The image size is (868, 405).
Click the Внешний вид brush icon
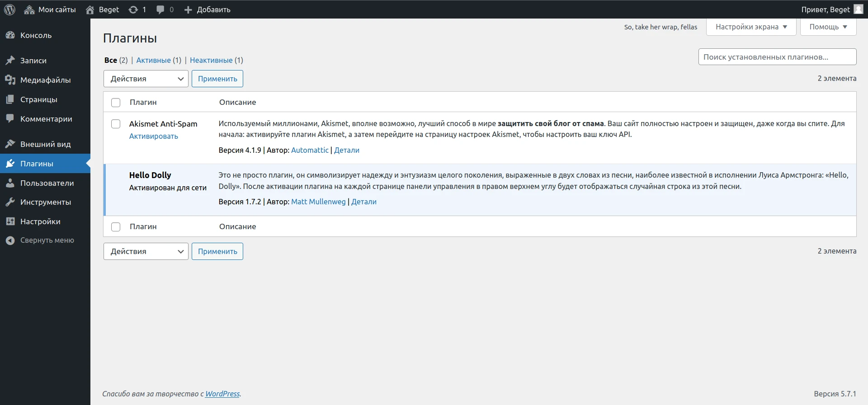pos(10,144)
